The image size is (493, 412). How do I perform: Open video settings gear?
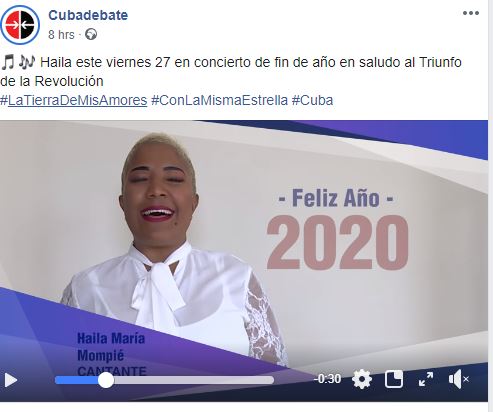point(362,379)
